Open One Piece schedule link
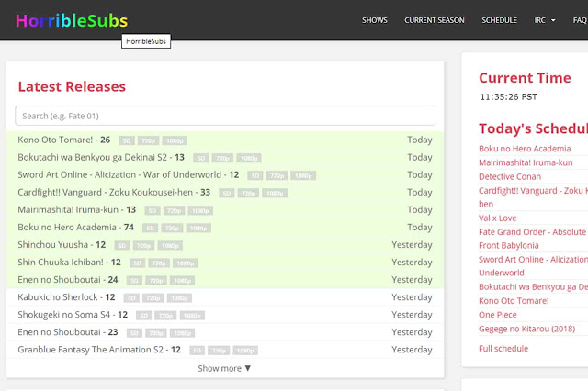 497,315
